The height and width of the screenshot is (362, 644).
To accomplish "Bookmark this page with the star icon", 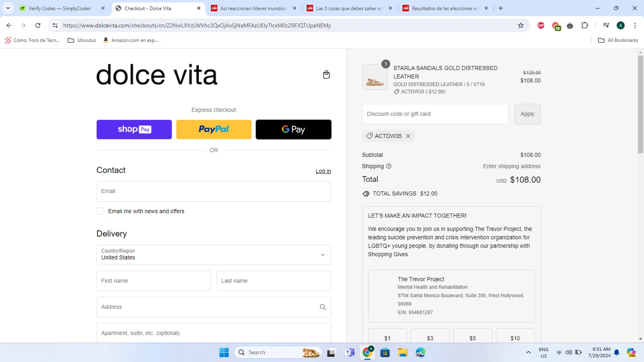I will pos(521,25).
